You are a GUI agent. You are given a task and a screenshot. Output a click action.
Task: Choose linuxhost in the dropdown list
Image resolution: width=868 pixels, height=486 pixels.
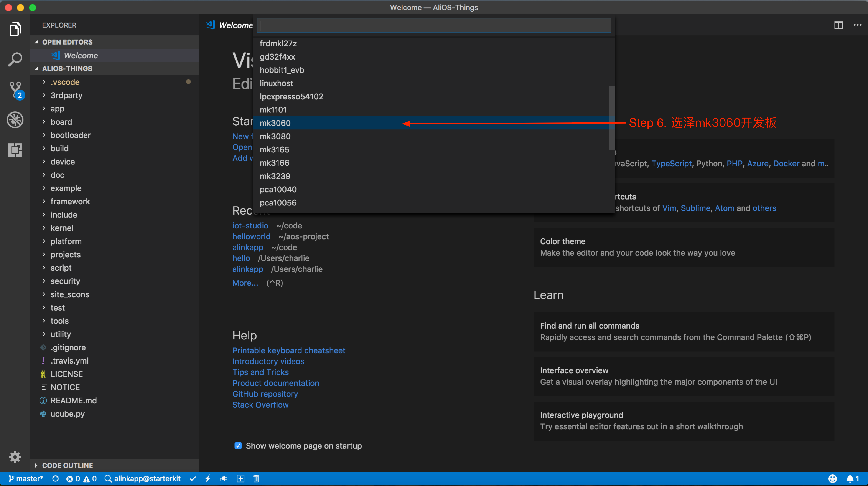coord(276,83)
